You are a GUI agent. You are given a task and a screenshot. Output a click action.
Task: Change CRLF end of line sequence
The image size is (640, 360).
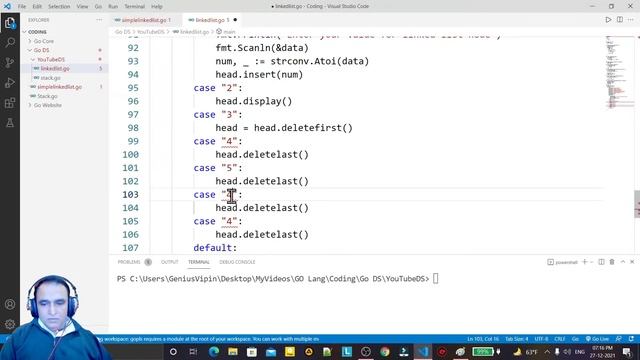[x=559, y=339]
